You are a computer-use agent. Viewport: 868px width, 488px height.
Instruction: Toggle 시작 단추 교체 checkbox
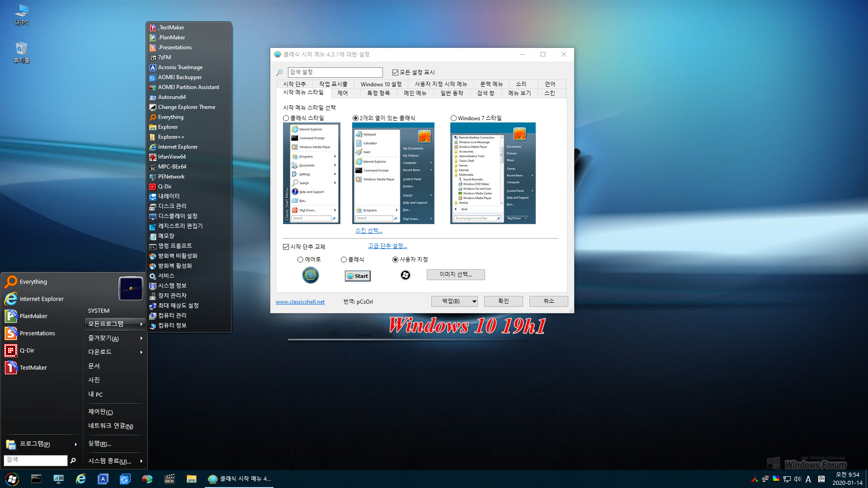point(286,247)
